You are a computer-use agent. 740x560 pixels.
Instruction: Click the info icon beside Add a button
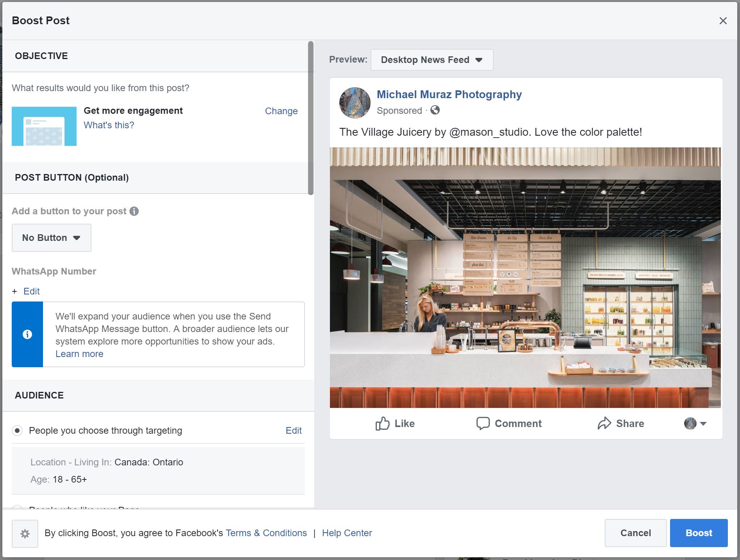click(x=134, y=211)
